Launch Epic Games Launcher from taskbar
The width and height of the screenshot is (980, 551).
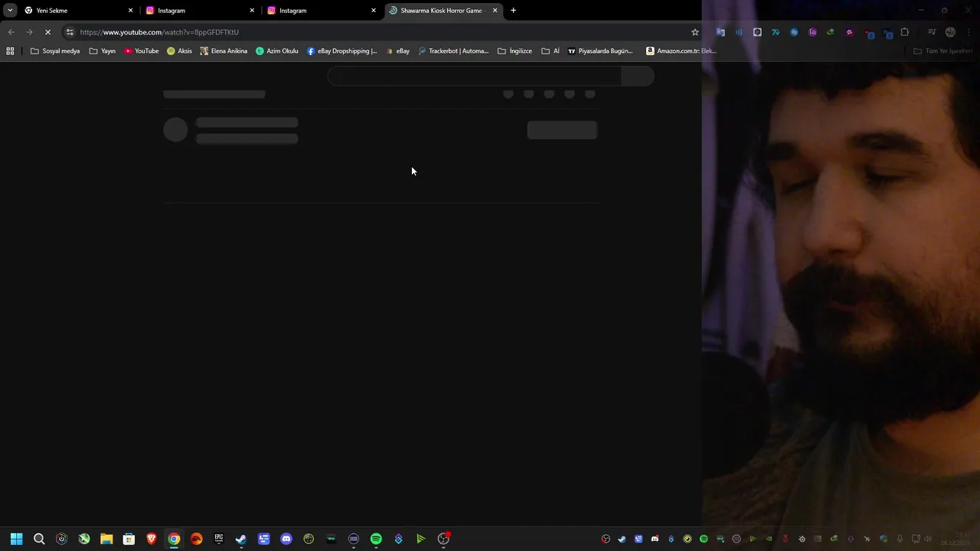pos(219,539)
